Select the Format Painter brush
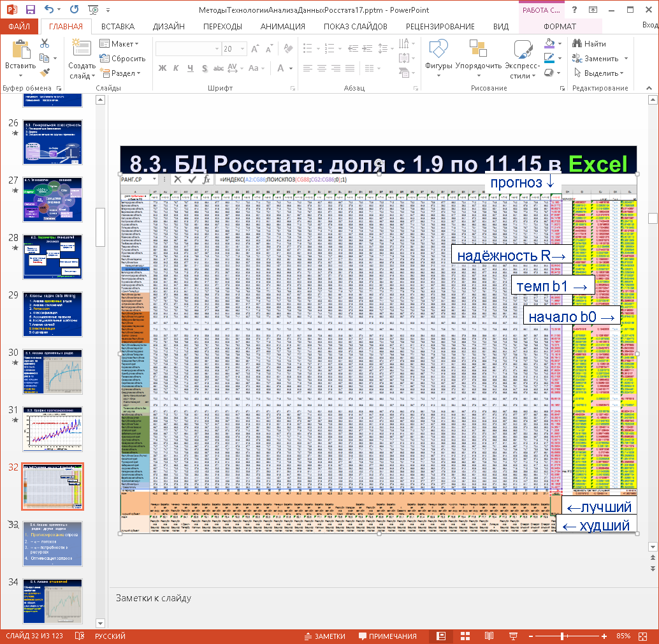 click(45, 72)
